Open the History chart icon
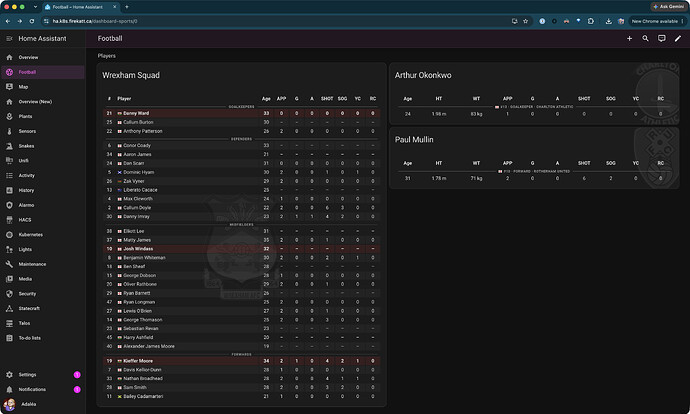690x414 pixels. (x=9, y=191)
